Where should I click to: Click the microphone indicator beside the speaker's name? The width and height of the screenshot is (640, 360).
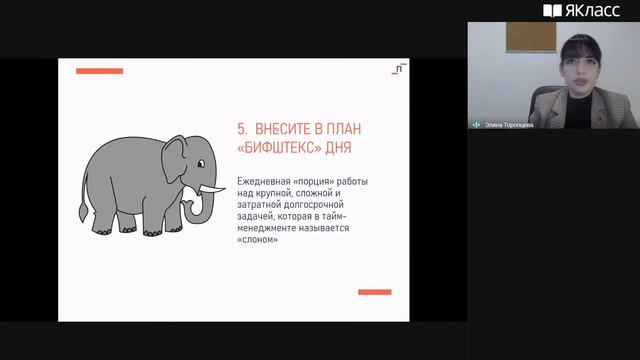(x=476, y=124)
